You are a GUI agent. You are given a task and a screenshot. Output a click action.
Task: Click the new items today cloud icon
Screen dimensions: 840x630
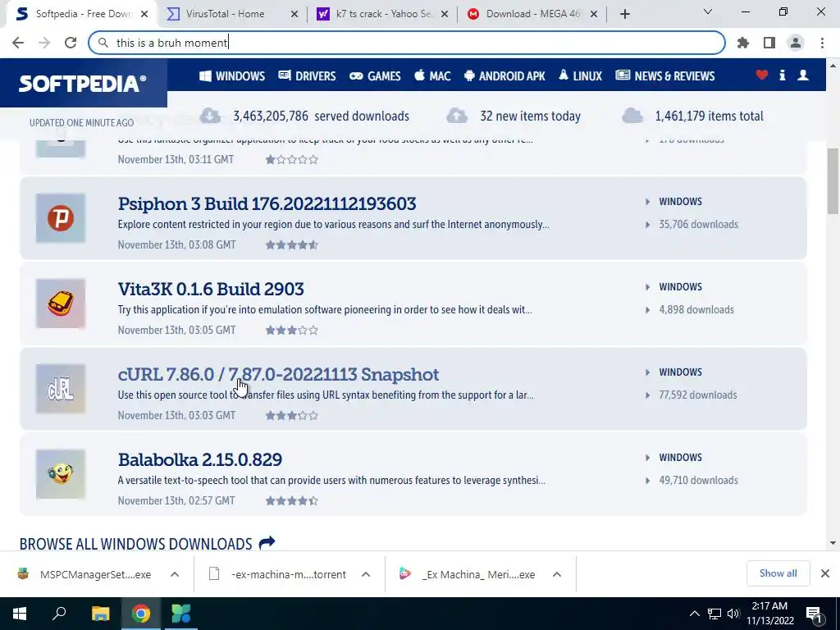[457, 116]
